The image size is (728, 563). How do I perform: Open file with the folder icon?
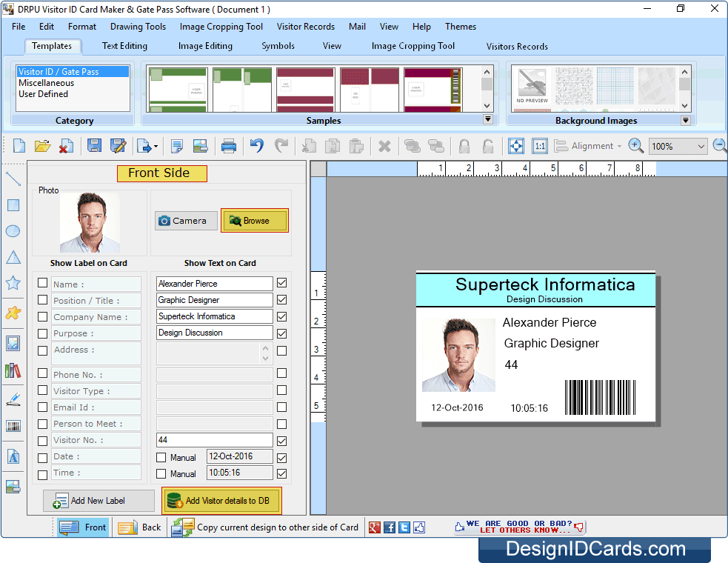[x=42, y=146]
